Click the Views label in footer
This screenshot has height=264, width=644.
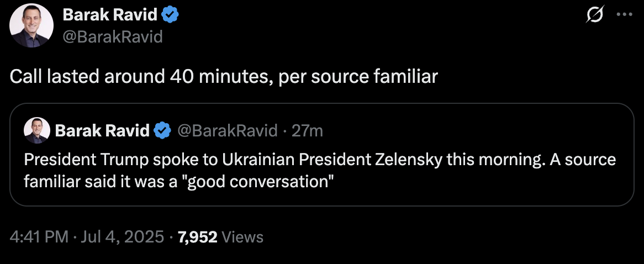point(242,237)
